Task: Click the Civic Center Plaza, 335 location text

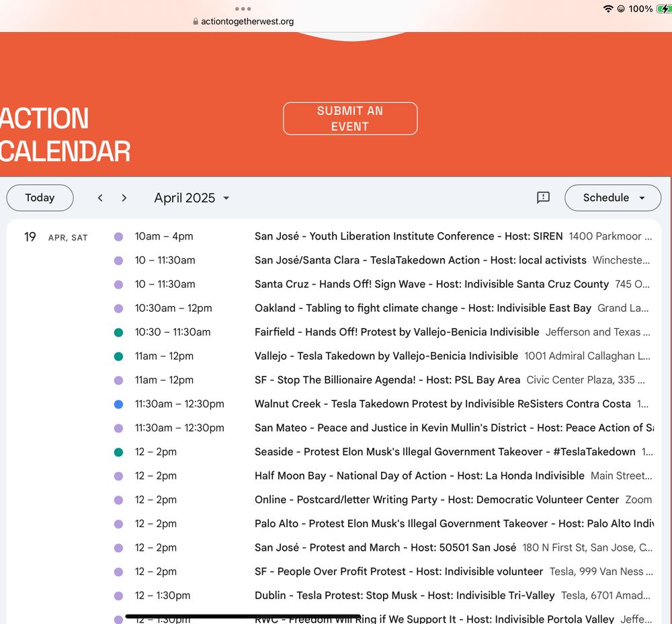Action: coord(585,381)
